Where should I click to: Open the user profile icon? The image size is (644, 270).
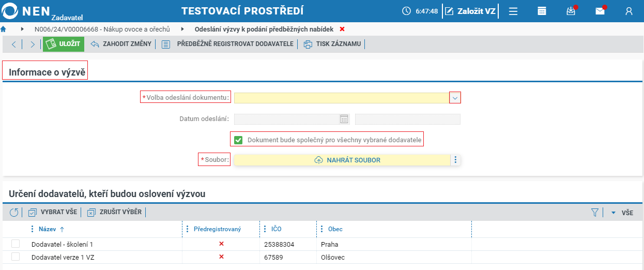(629, 11)
